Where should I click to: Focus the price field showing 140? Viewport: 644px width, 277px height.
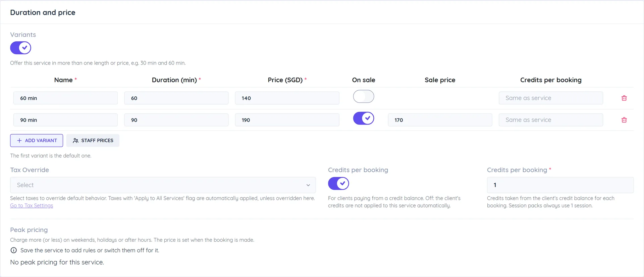pyautogui.click(x=287, y=98)
